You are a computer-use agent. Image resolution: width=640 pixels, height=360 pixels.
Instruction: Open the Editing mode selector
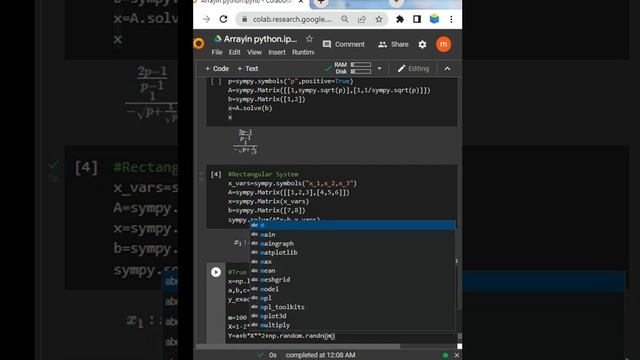pos(413,69)
